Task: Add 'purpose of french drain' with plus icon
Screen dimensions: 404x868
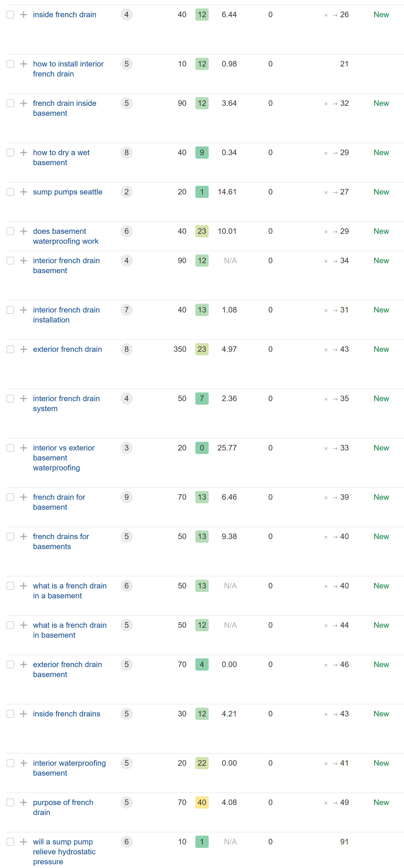Action: point(24,802)
